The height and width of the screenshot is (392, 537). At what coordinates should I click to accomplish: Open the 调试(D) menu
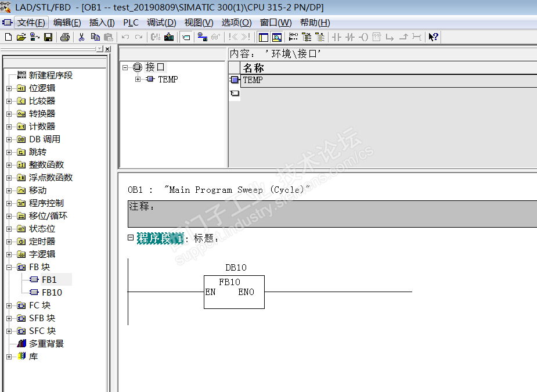click(161, 23)
